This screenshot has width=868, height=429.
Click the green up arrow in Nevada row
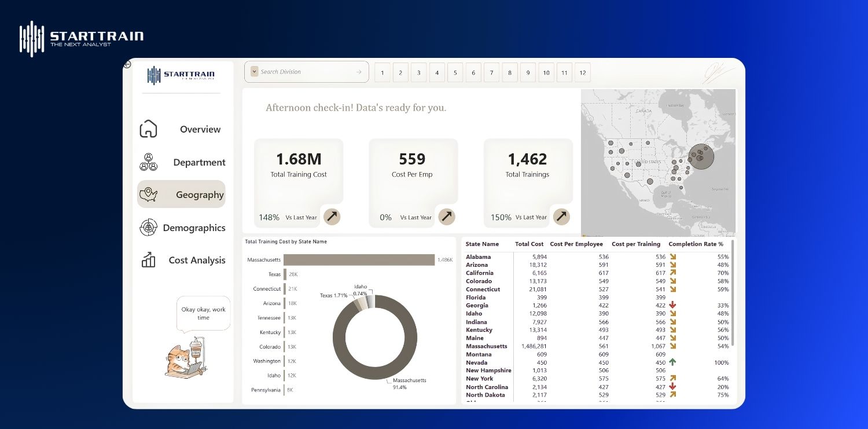pyautogui.click(x=673, y=362)
